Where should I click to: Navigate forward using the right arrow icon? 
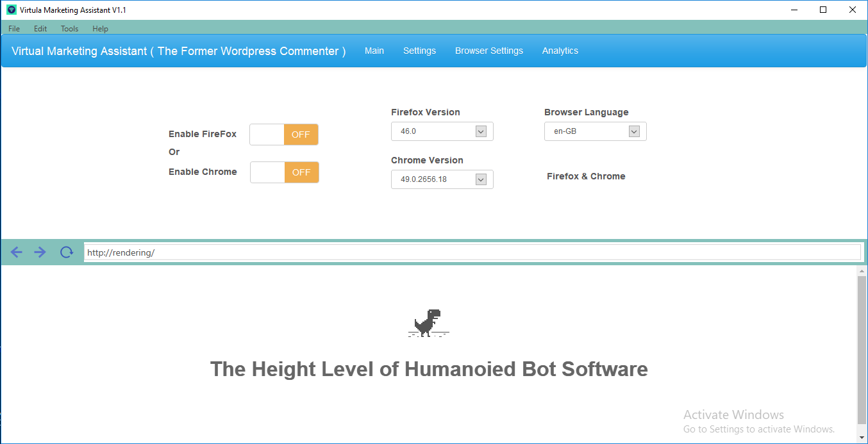(x=40, y=252)
